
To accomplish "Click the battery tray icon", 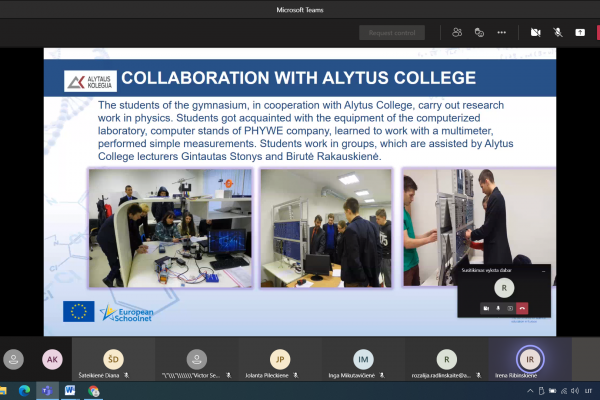I will coord(553,391).
